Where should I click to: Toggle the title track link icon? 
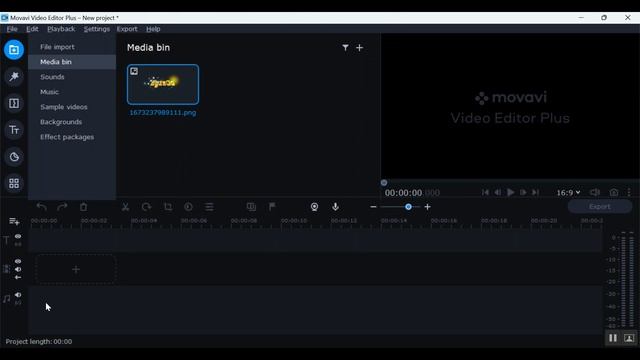(18, 244)
